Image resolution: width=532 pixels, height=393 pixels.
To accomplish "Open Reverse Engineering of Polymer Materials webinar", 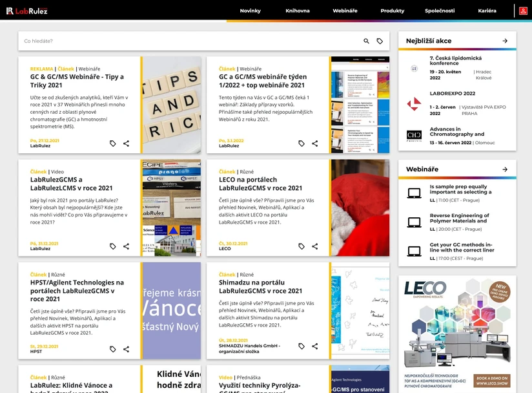I will pos(459,218).
